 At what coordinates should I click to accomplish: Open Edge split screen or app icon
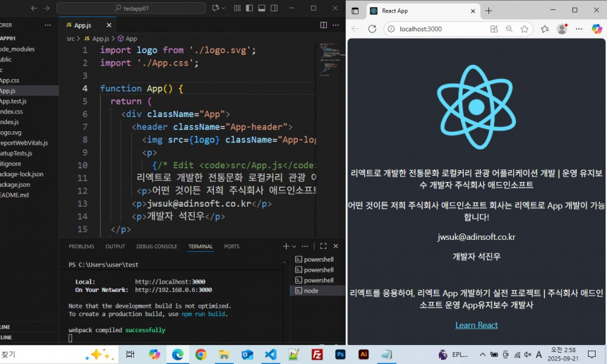tap(493, 29)
